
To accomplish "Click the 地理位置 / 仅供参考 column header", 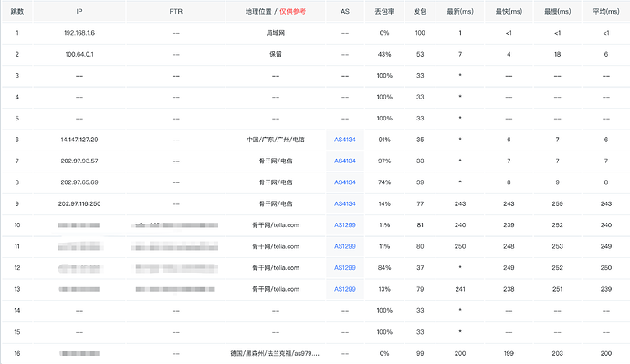I will pos(276,11).
